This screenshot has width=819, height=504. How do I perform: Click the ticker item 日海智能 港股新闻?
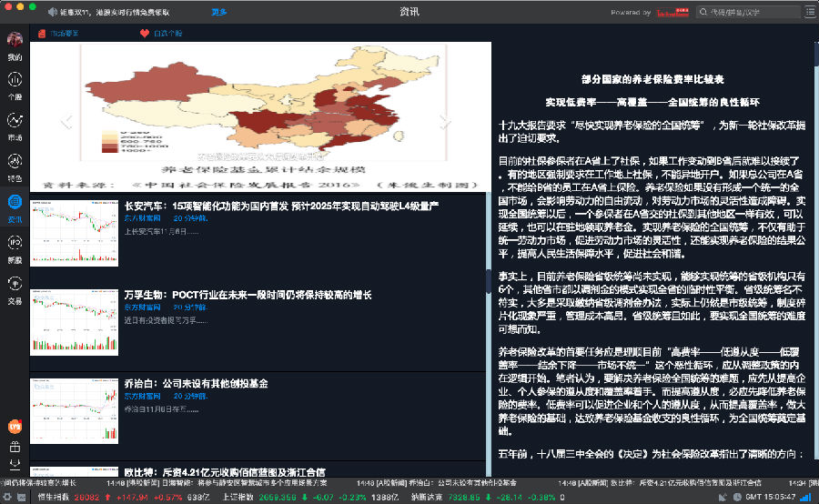click(217, 483)
